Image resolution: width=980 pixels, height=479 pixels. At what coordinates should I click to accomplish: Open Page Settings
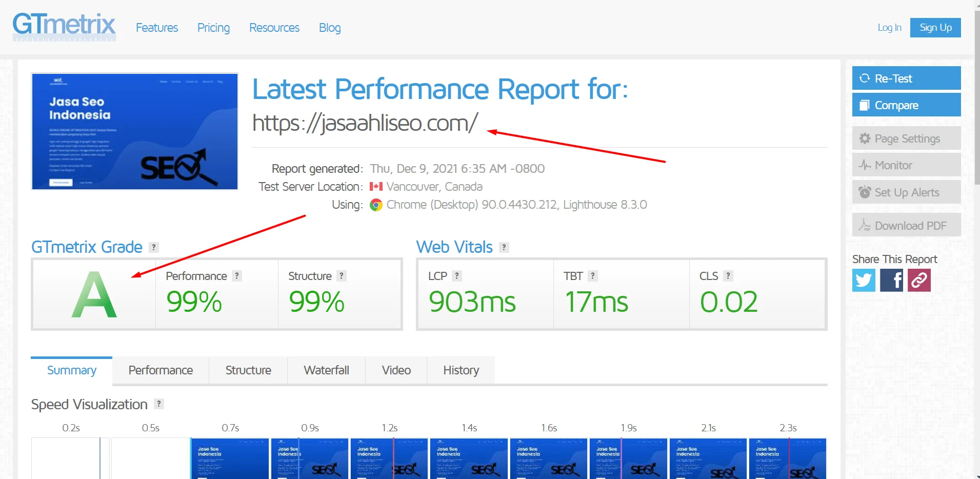[x=906, y=138]
